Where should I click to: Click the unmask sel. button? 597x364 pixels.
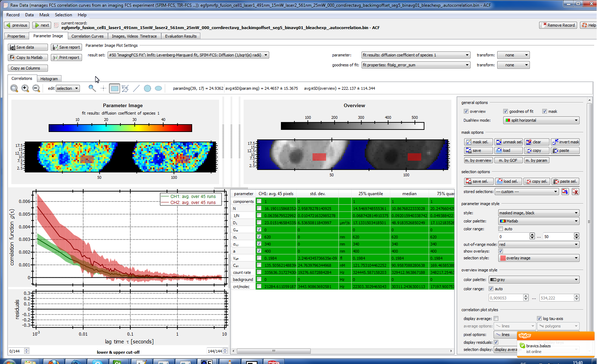point(509,142)
